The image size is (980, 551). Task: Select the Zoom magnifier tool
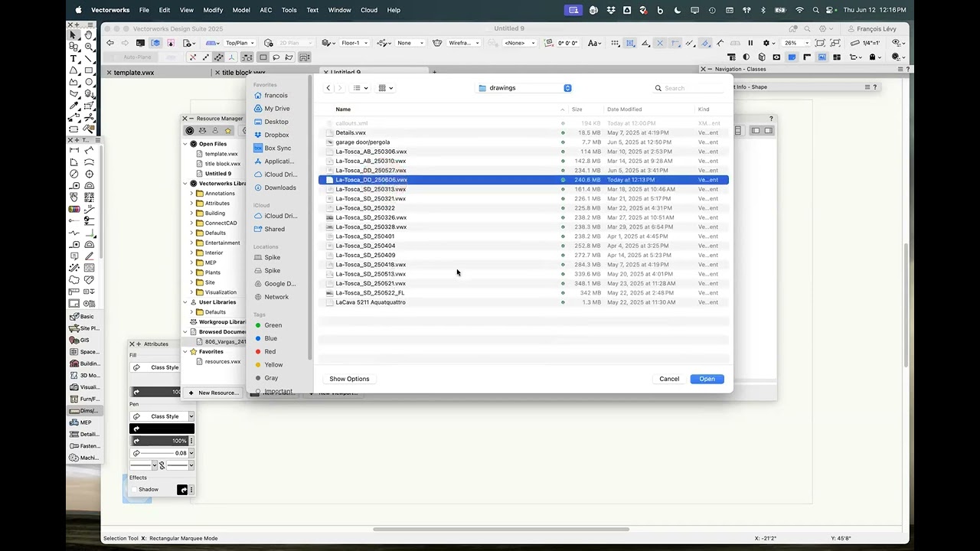click(89, 47)
